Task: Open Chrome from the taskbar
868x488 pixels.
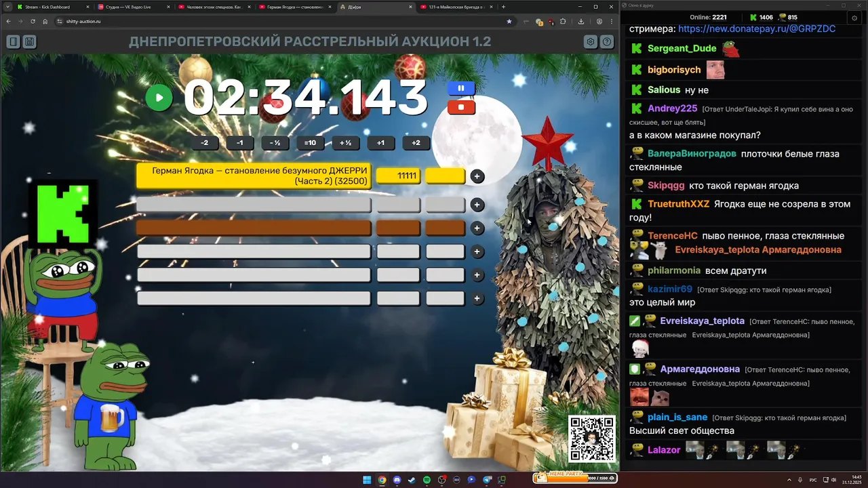Action: 382,480
